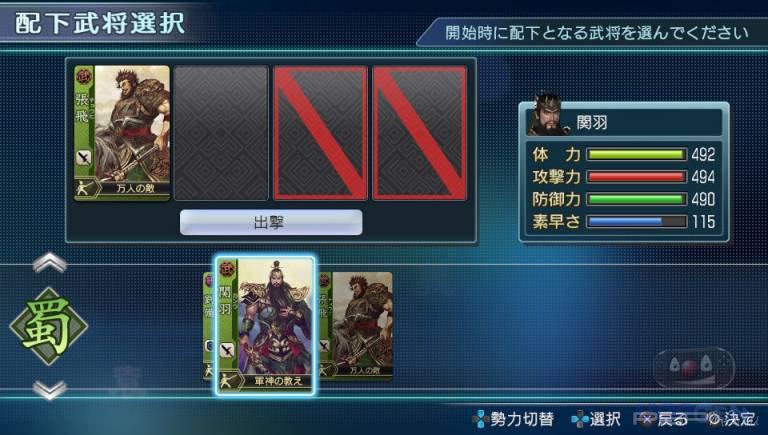Click the 選択 d-pad icon
This screenshot has width=768, height=435.
click(580, 419)
